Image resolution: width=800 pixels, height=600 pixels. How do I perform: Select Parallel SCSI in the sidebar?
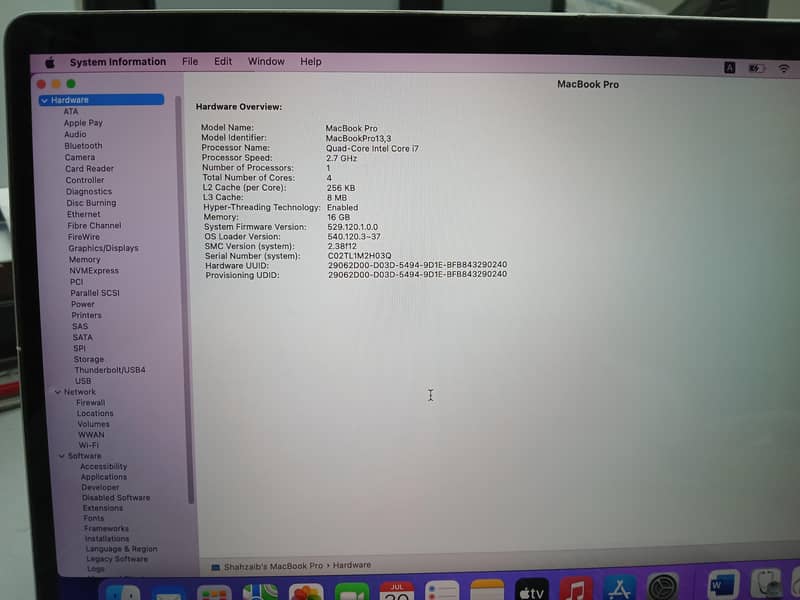[95, 293]
